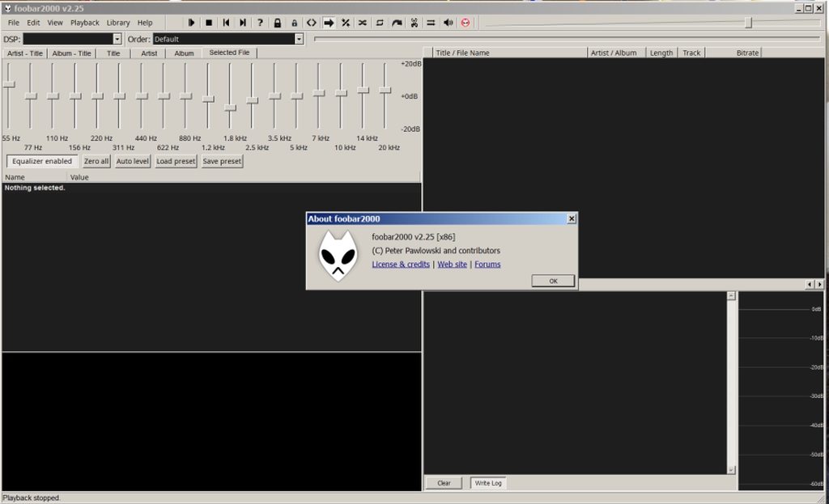Image resolution: width=829 pixels, height=504 pixels.
Task: Click the speaker volume icon
Action: 448,23
